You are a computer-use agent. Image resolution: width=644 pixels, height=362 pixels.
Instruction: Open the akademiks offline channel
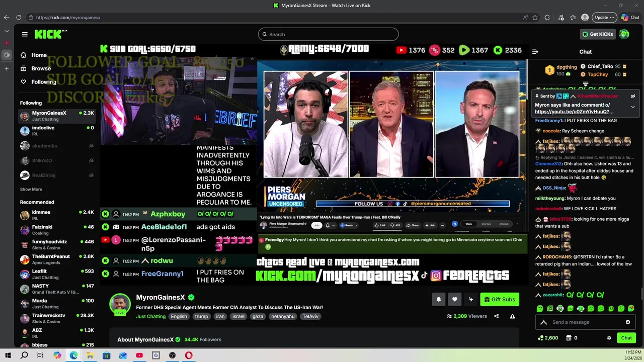pos(57,146)
